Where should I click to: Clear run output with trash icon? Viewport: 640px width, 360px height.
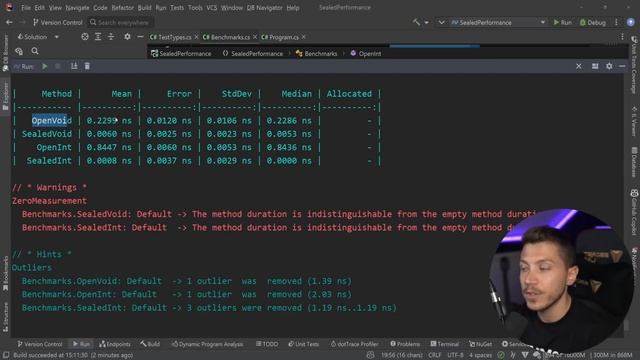tap(87, 66)
